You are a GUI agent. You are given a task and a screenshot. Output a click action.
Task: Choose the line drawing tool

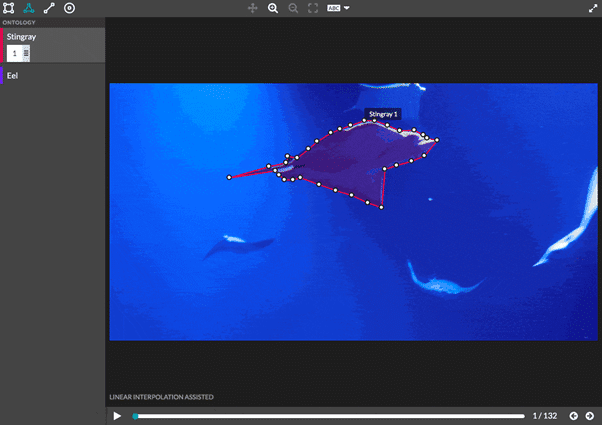click(x=49, y=8)
